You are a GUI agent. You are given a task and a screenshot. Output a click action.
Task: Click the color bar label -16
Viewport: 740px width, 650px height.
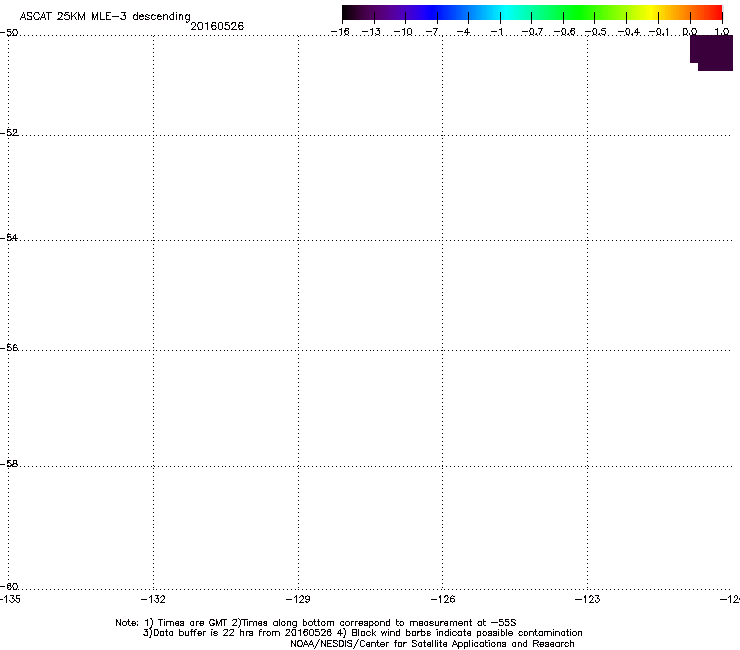340,32
